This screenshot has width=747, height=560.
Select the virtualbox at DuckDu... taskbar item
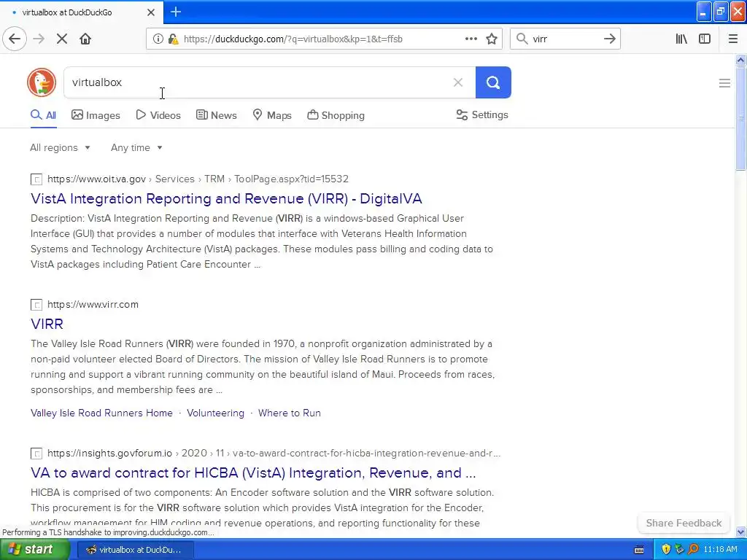click(135, 550)
